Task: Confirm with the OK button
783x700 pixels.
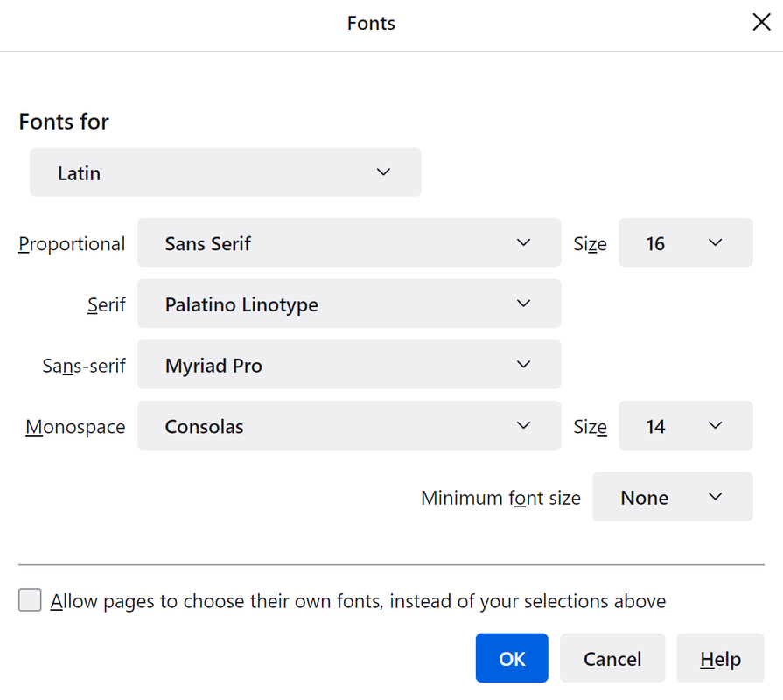Action: [512, 658]
